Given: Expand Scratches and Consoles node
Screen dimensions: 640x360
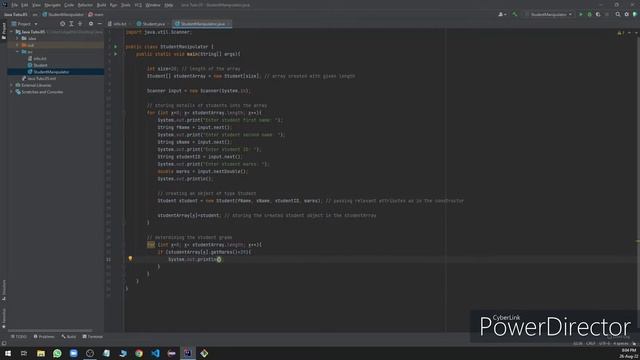Looking at the screenshot, I should coord(11,92).
